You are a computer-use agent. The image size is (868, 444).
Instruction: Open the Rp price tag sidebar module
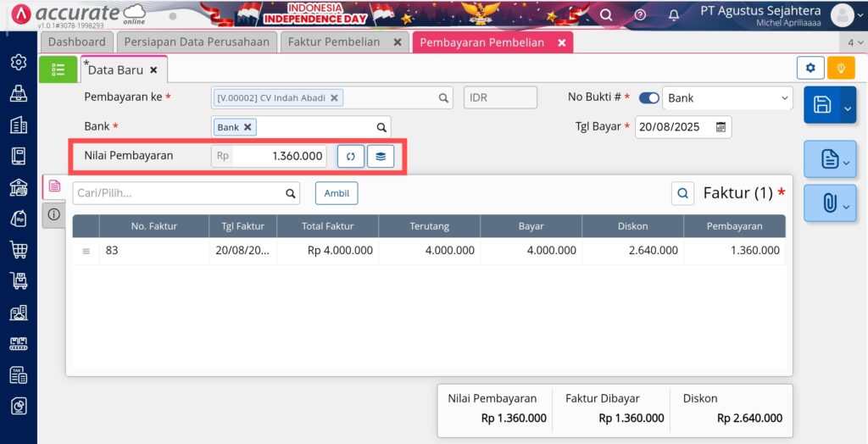click(x=19, y=219)
